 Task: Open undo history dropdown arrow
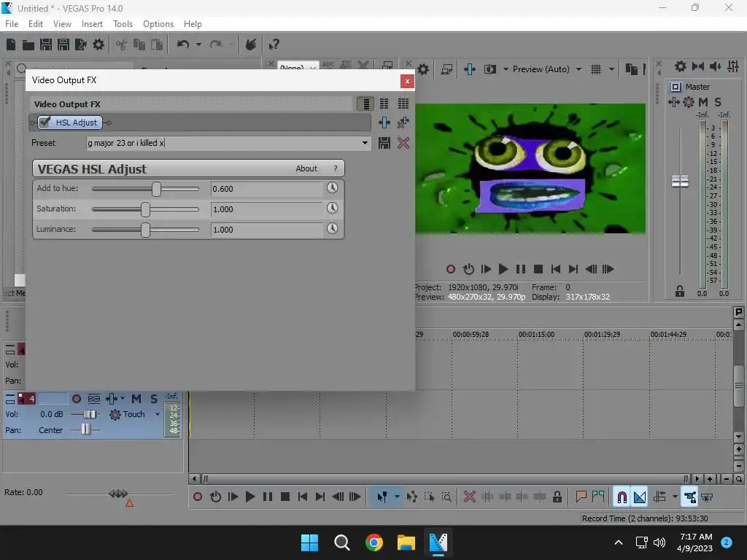(x=198, y=44)
